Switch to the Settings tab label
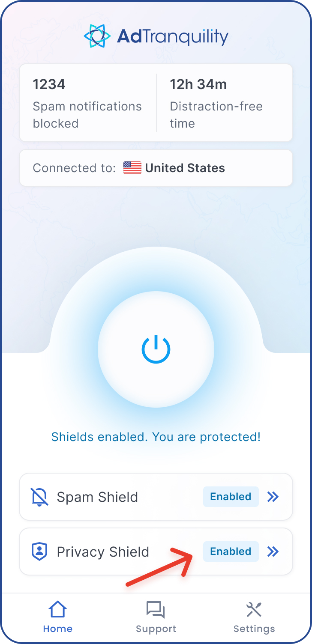 click(254, 629)
